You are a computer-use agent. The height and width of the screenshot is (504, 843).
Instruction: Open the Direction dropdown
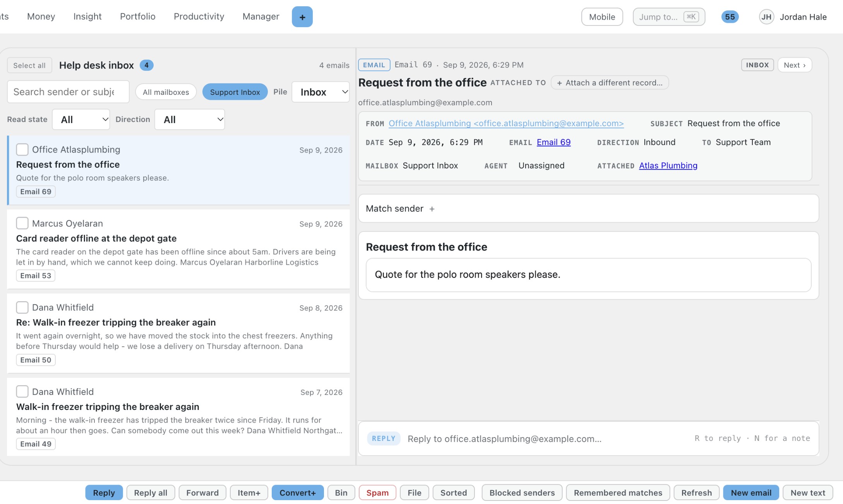coord(189,119)
